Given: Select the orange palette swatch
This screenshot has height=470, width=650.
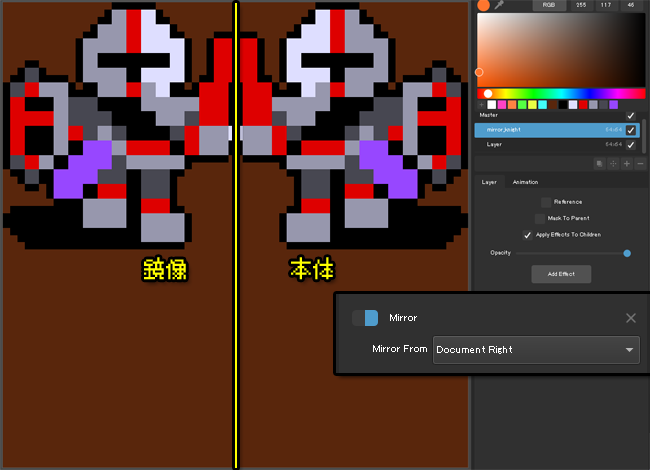Looking at the screenshot, I should (512, 105).
